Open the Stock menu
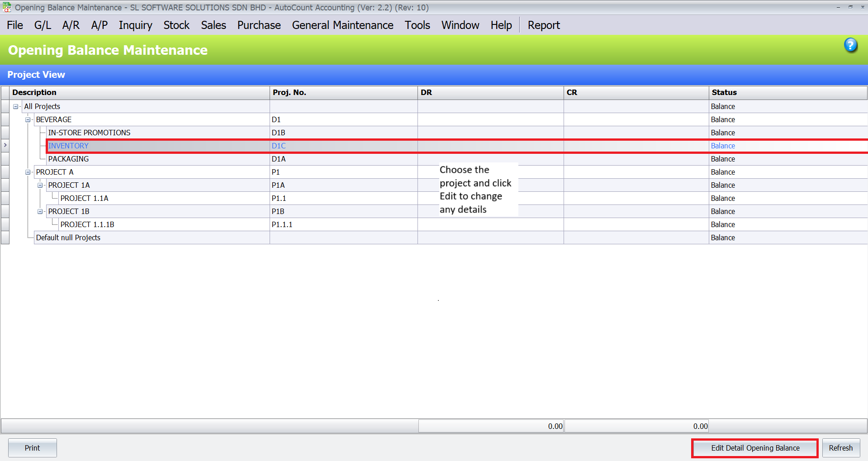The image size is (868, 461). pos(176,25)
